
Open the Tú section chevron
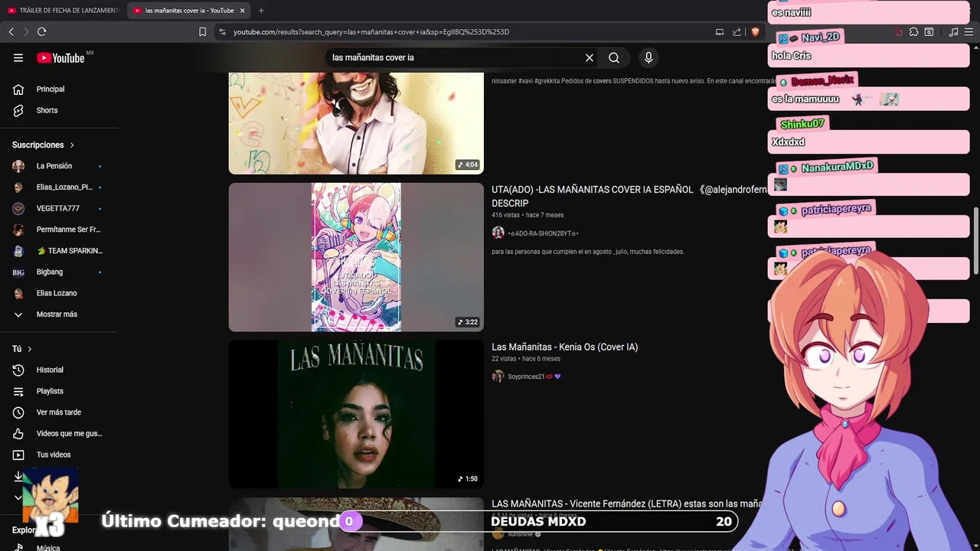click(x=30, y=349)
